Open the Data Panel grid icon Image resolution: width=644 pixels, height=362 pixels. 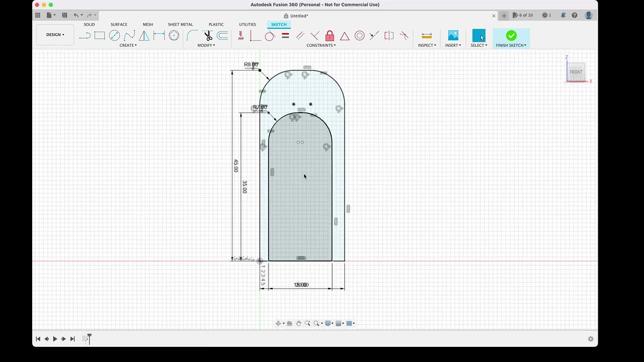[38, 16]
